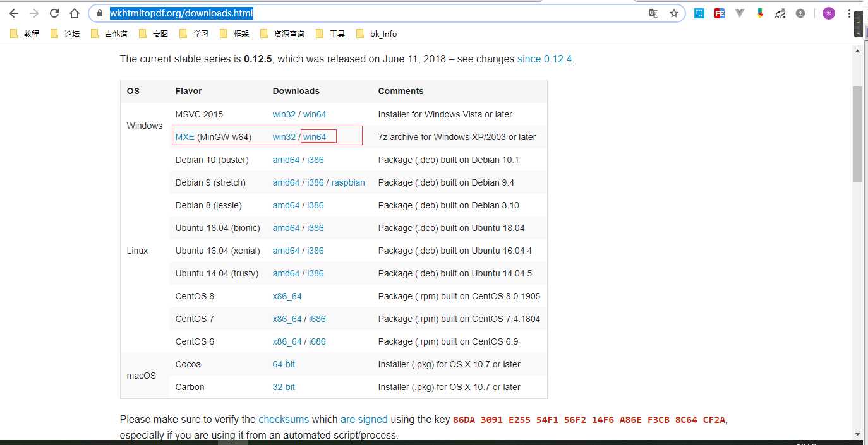Open the purple profile avatar
The width and height of the screenshot is (868, 445).
pyautogui.click(x=828, y=13)
